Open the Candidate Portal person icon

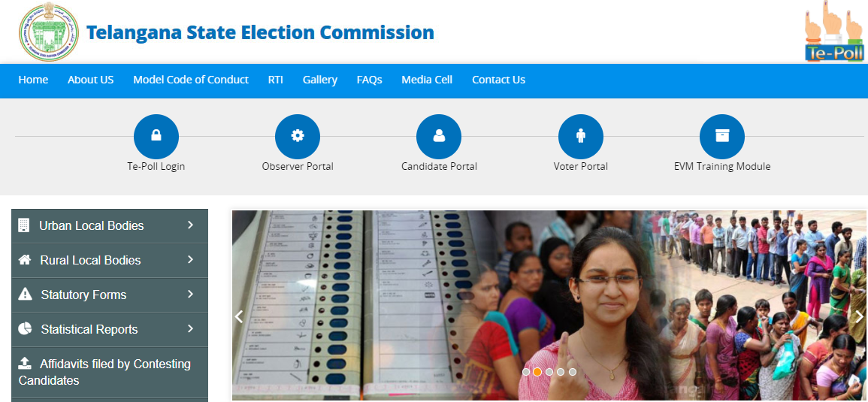439,136
